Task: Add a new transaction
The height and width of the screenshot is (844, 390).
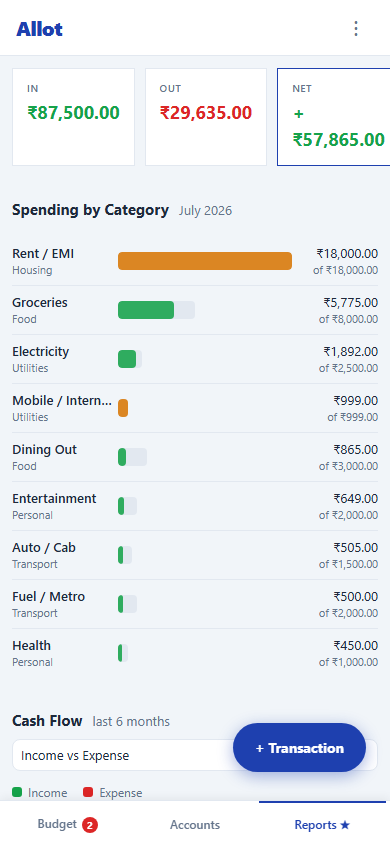Action: (x=299, y=748)
